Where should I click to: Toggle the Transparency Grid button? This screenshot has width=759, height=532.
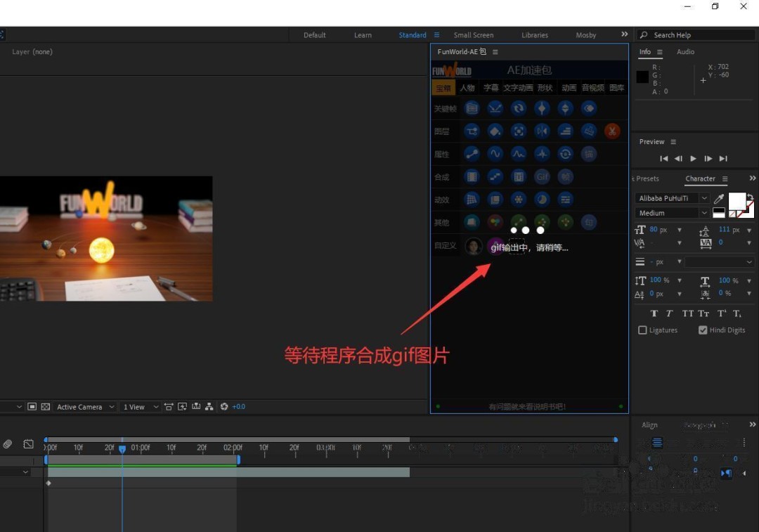tap(46, 407)
